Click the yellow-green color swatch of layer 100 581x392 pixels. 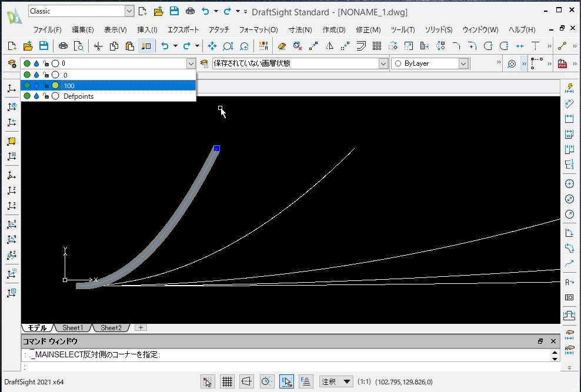[x=55, y=85]
